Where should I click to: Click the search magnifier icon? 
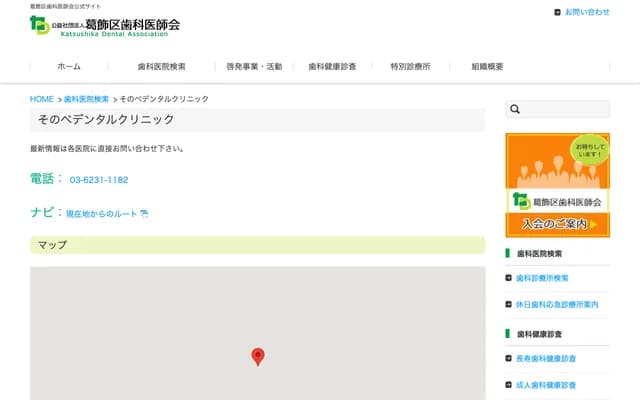(x=515, y=109)
